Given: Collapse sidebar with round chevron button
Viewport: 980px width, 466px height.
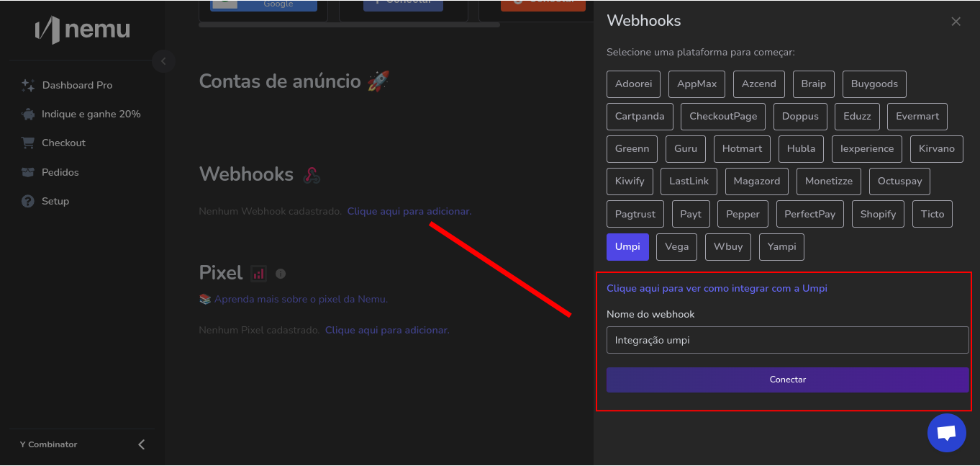Looking at the screenshot, I should click(163, 61).
